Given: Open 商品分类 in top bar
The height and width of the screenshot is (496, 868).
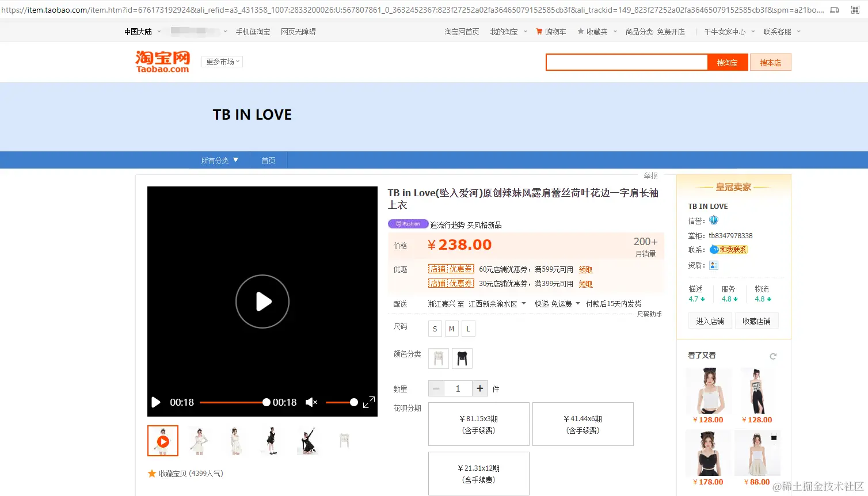Looking at the screenshot, I should (x=639, y=32).
